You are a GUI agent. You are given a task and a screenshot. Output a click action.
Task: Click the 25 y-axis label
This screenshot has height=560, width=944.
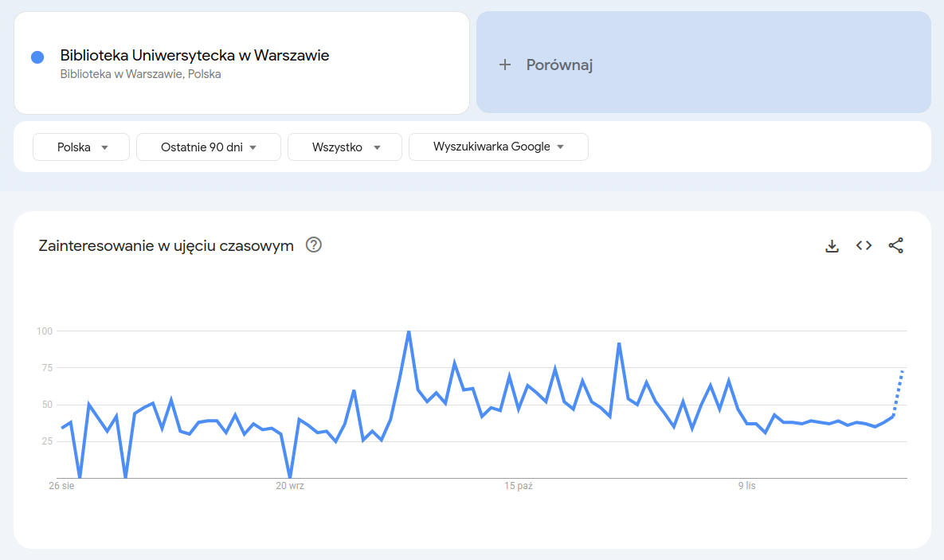point(47,441)
